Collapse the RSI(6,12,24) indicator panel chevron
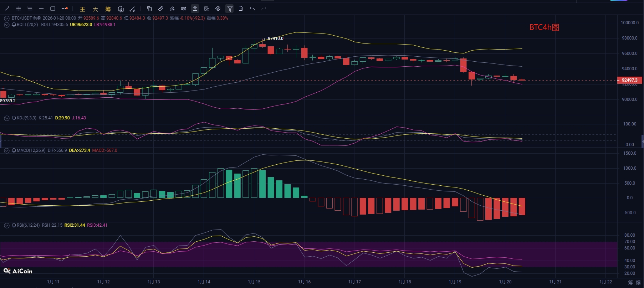This screenshot has height=288, width=644. tap(6, 225)
